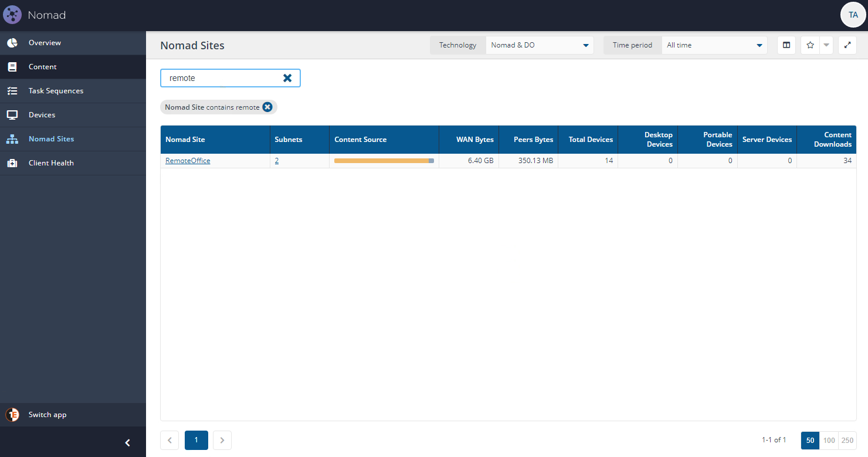The image size is (868, 457).
Task: Click the Task Sequences list icon
Action: point(12,91)
